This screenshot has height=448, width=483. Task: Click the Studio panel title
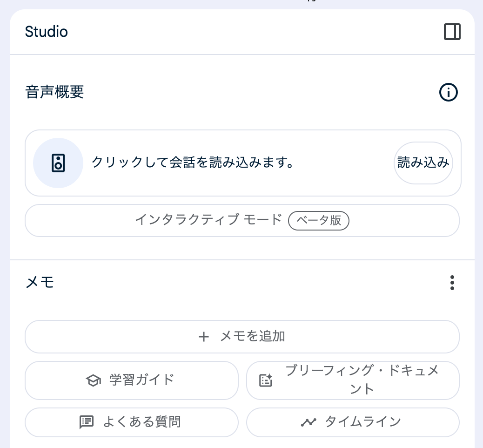click(x=46, y=32)
